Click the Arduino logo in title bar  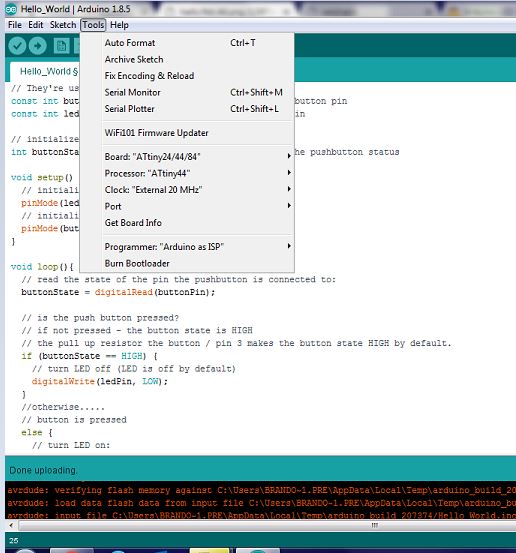[11, 9]
